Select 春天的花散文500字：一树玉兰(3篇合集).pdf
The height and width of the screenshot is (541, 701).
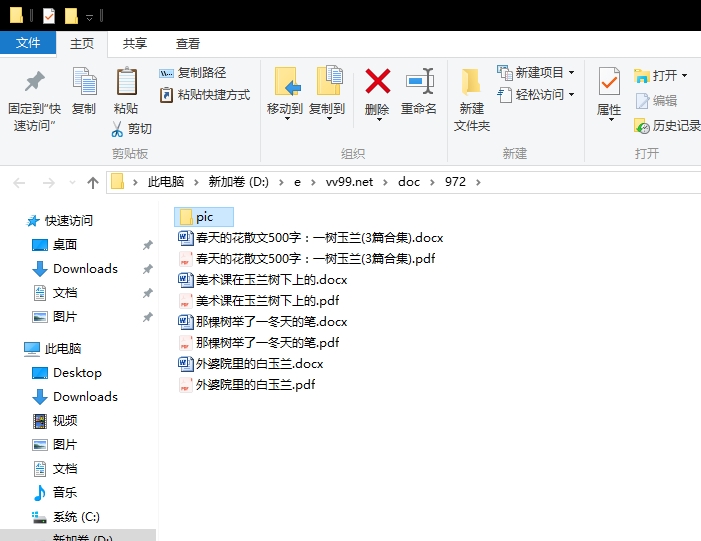306,258
